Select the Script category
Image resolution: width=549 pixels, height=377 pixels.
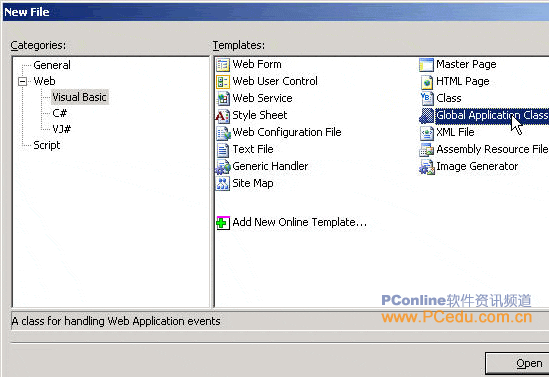click(x=47, y=145)
